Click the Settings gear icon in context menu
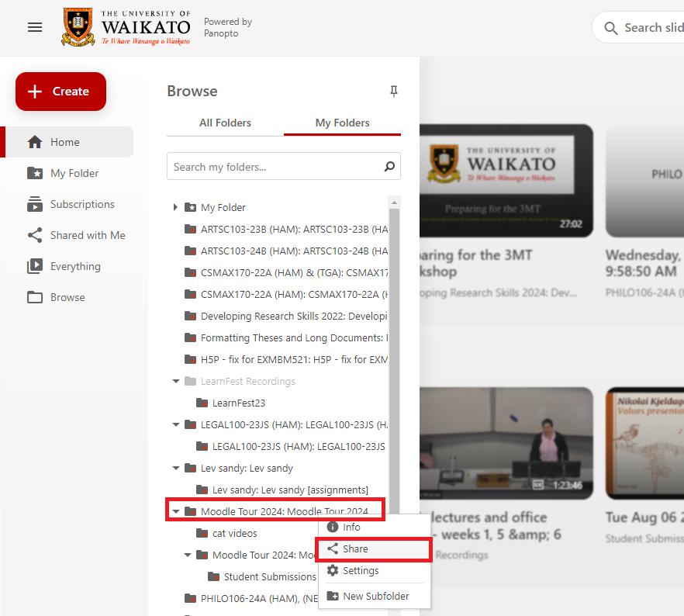This screenshot has width=684, height=616. [333, 570]
